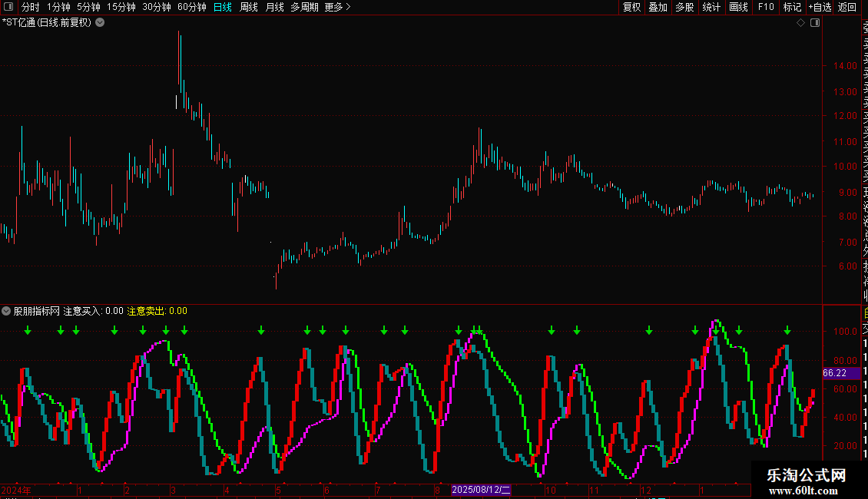Image resolution: width=868 pixels, height=499 pixels.
Task: Activate the 画线 drawing tool
Action: click(738, 7)
